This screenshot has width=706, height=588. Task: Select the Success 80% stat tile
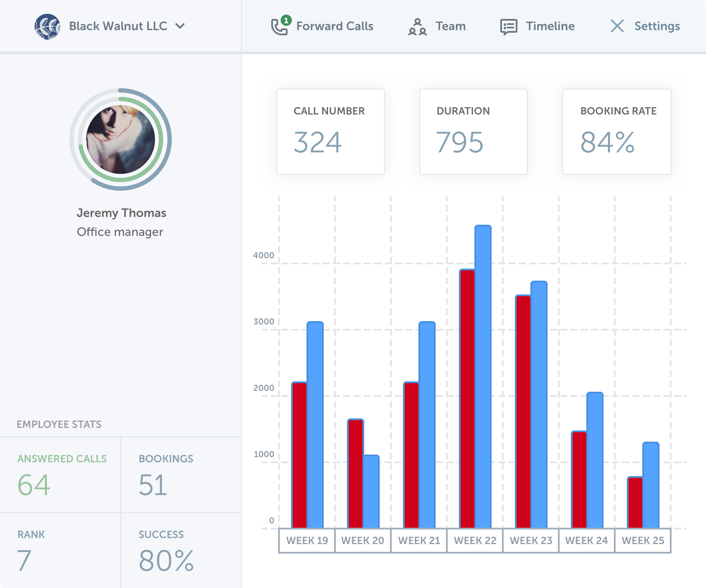click(181, 551)
